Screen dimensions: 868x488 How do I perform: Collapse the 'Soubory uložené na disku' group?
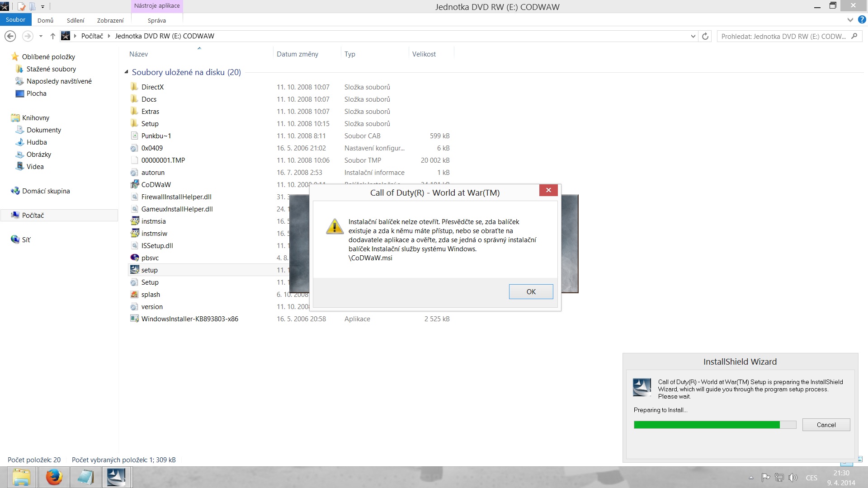tap(127, 72)
